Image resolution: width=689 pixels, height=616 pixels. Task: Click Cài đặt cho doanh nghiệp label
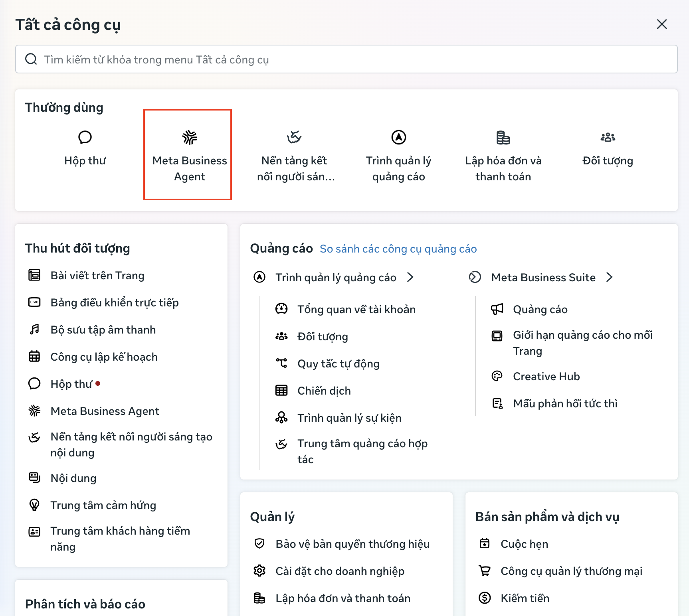click(x=340, y=571)
